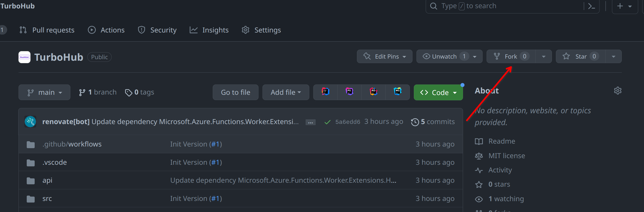Click the green commit status checkmark
The width and height of the screenshot is (644, 212).
point(327,122)
